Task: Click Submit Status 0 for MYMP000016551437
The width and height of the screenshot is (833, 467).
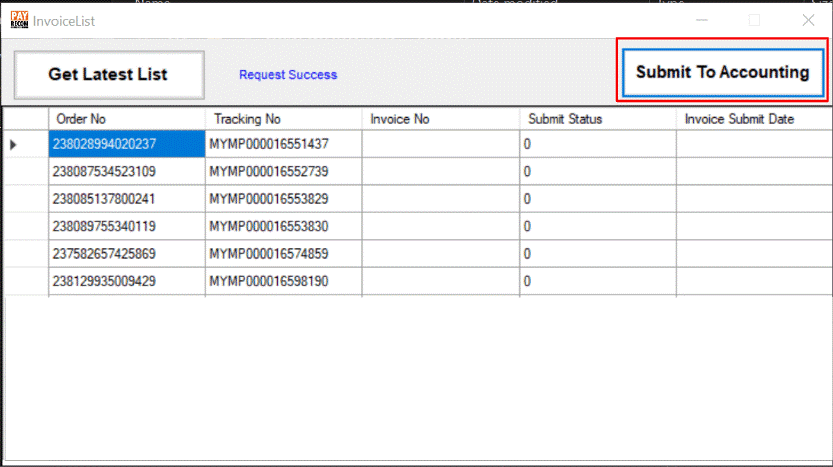Action: (x=598, y=144)
